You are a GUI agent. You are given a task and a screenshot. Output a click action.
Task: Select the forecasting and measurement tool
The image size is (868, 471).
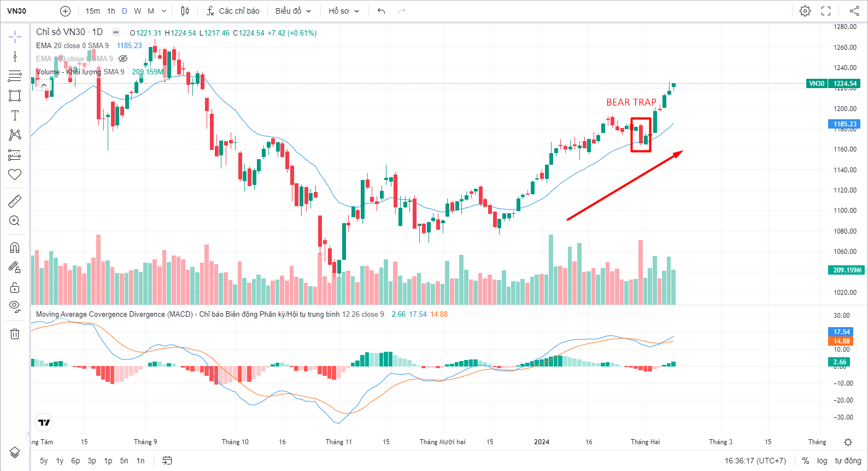tap(15, 155)
